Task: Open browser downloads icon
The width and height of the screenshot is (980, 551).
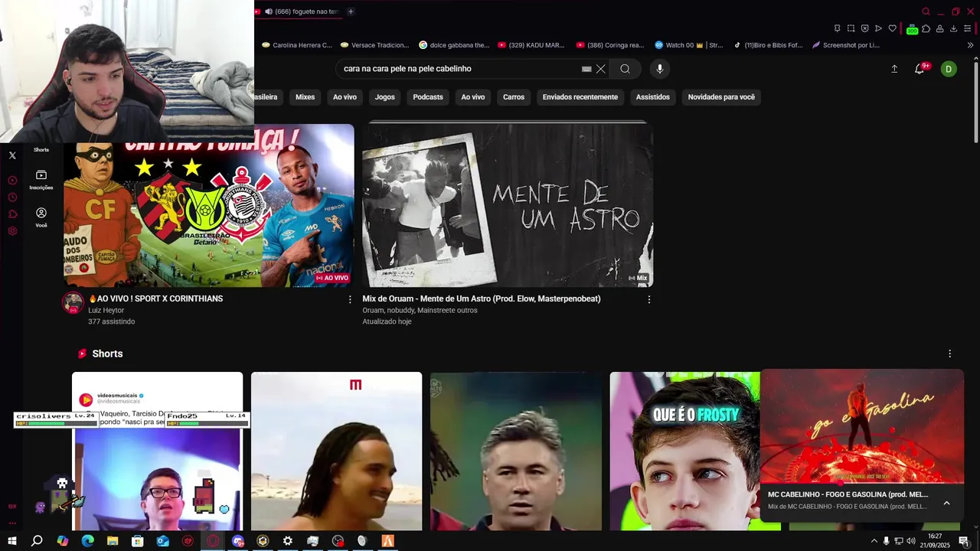Action: tap(953, 28)
